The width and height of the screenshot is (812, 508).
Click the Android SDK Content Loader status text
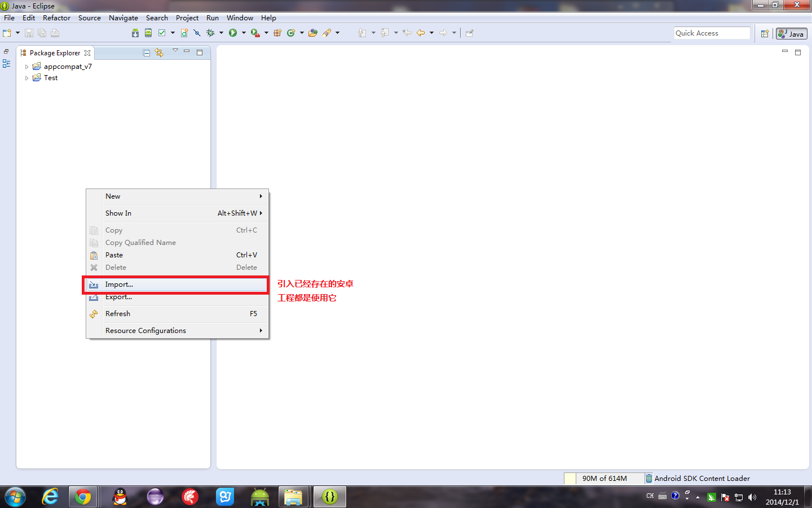pyautogui.click(x=702, y=479)
